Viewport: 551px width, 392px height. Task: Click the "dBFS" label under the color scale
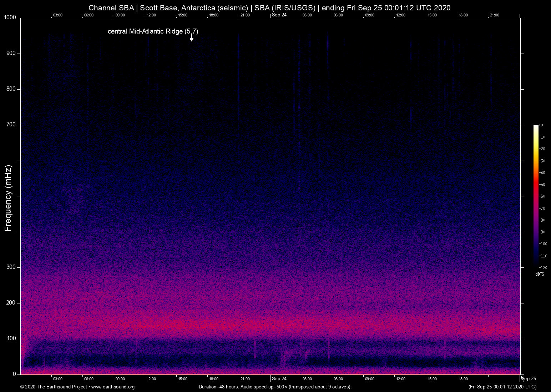click(540, 274)
